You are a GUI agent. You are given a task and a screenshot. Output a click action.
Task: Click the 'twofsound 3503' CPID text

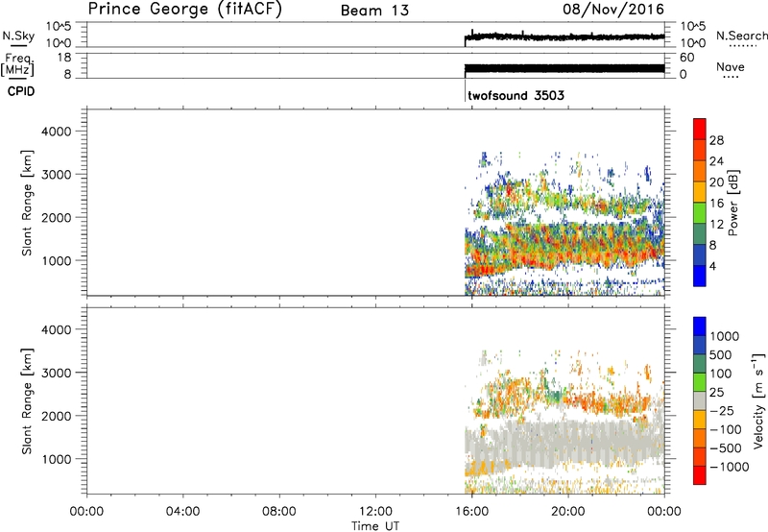click(516, 95)
